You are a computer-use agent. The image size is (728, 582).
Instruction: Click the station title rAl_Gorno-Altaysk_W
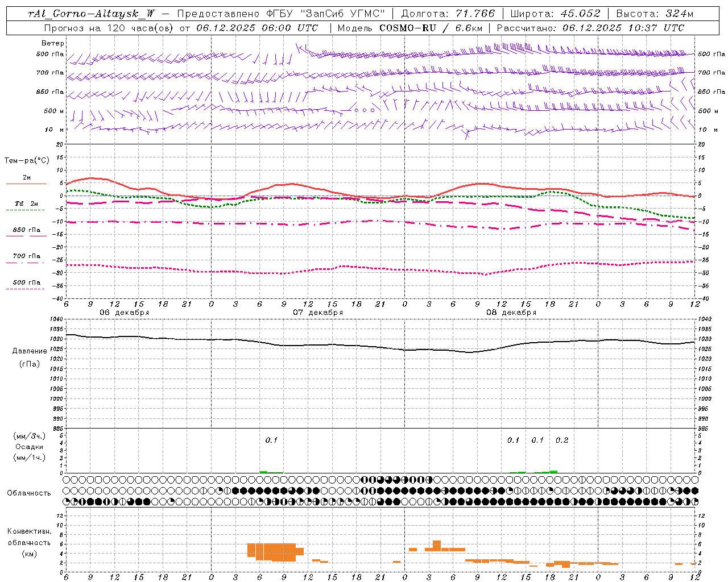coord(92,14)
